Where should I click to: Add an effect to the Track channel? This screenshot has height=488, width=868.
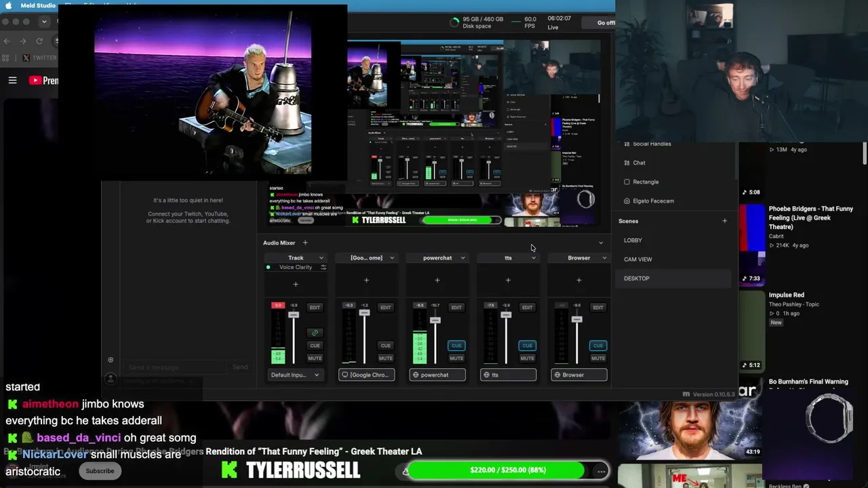click(x=296, y=284)
